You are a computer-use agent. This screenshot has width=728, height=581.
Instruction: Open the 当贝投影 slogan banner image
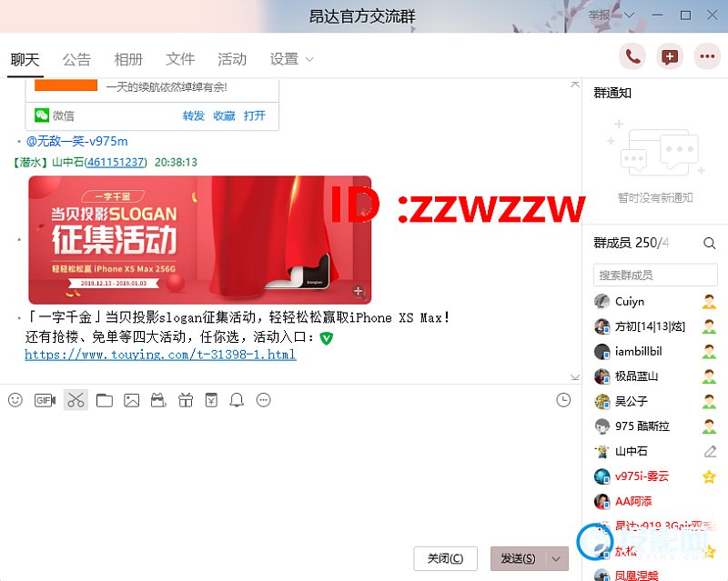coord(200,240)
